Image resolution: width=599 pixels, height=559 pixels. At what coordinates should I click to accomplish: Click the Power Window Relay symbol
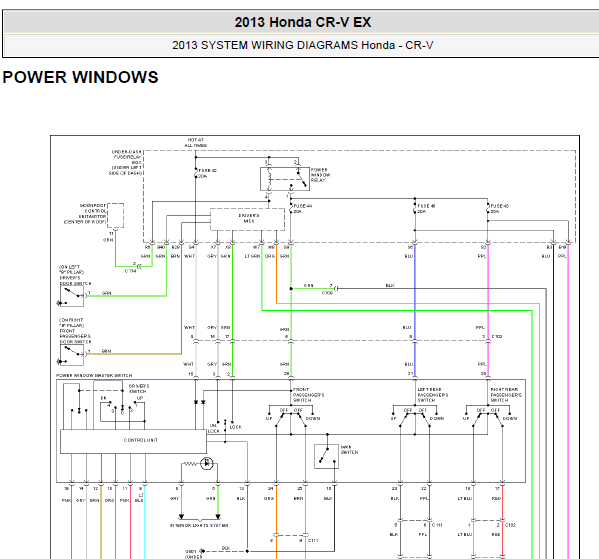(x=285, y=178)
